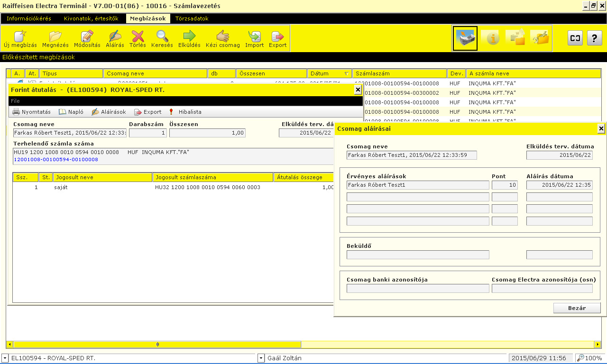Click the Export icon in the main toolbar
The height and width of the screenshot is (364, 607).
[x=277, y=39]
